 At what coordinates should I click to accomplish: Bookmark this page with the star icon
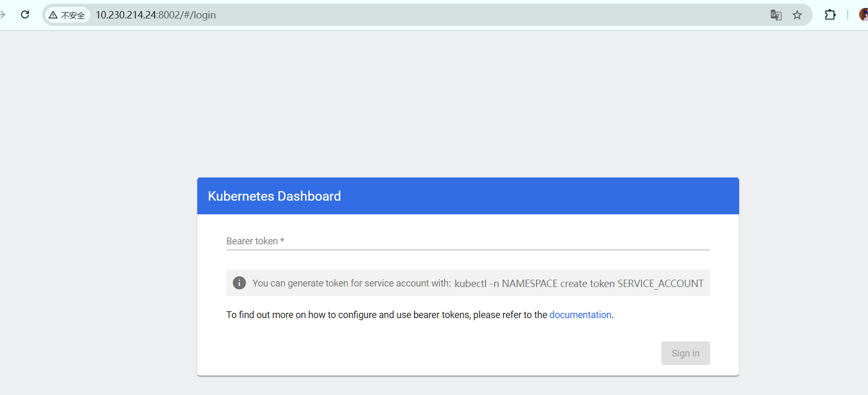point(798,15)
